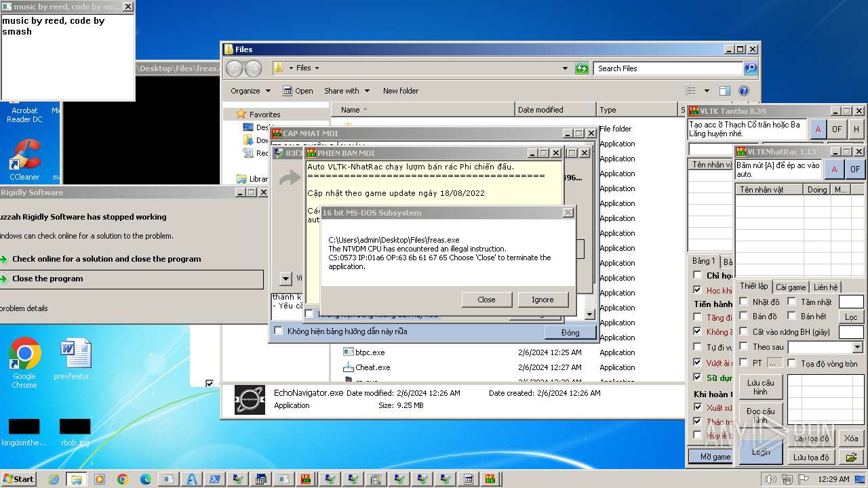Toggle Tọa độ vòng tròn checkbox
868x488 pixels.
(x=791, y=363)
